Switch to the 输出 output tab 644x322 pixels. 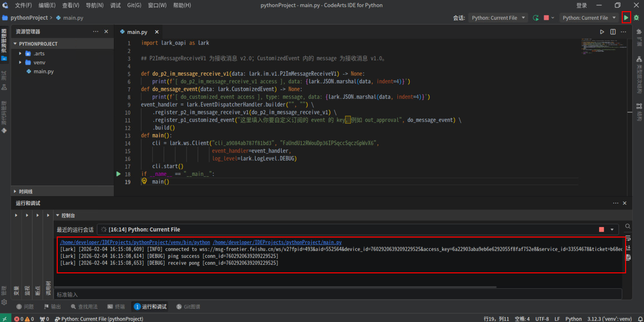point(52,306)
